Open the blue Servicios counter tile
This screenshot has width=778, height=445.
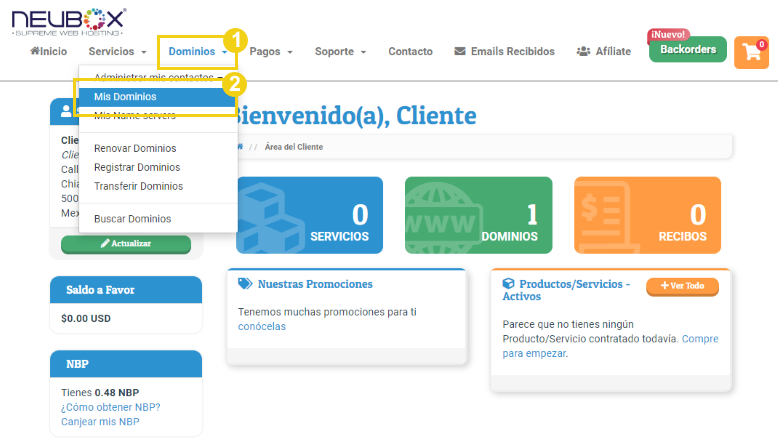point(310,215)
